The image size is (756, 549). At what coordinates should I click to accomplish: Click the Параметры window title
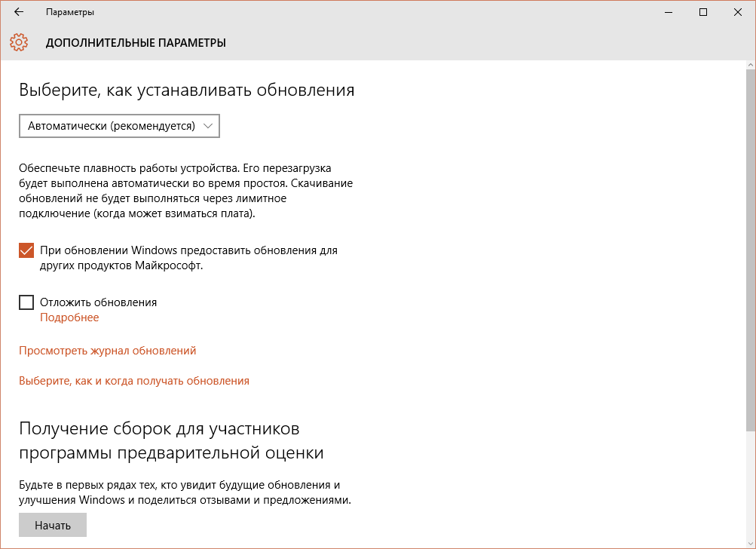[70, 12]
